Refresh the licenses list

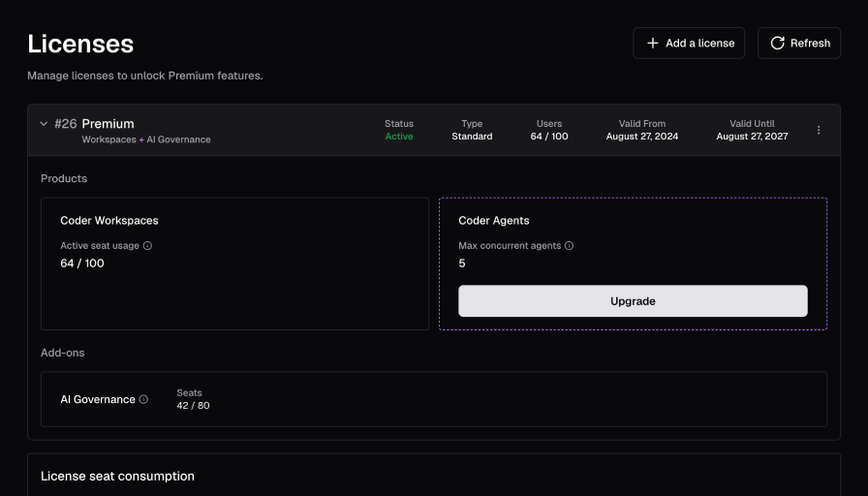point(799,44)
